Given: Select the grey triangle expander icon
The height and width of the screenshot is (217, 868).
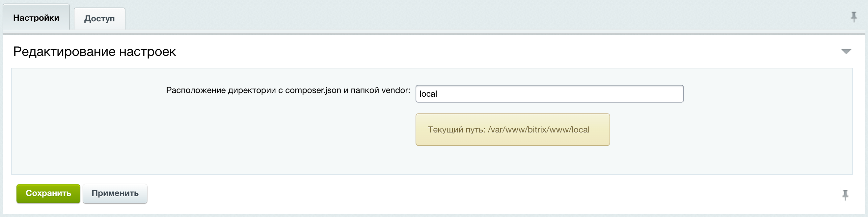Looking at the screenshot, I should pyautogui.click(x=846, y=51).
